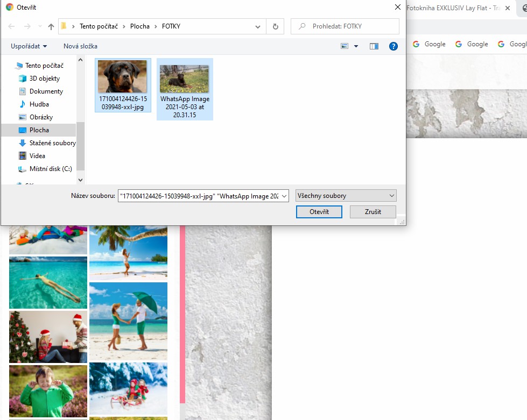Viewport: 527px width, 420px height.
Task: Open Stažené soubory folder in sidebar
Action: click(x=52, y=143)
